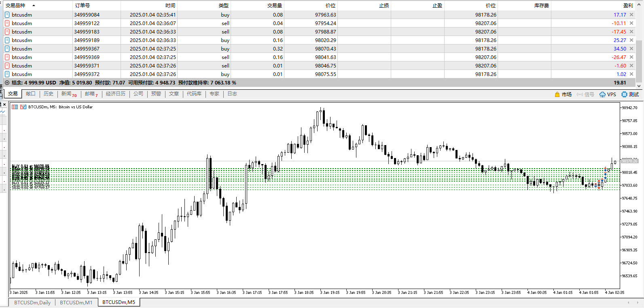
Task: Click the chart title BTCUSDm, M5 text
Action: coord(61,107)
